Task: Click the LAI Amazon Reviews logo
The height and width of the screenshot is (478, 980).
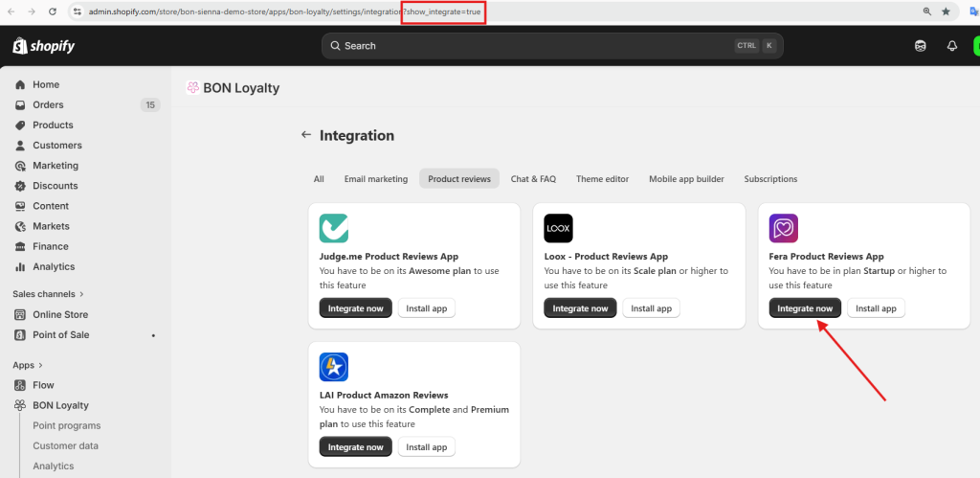Action: pyautogui.click(x=334, y=367)
